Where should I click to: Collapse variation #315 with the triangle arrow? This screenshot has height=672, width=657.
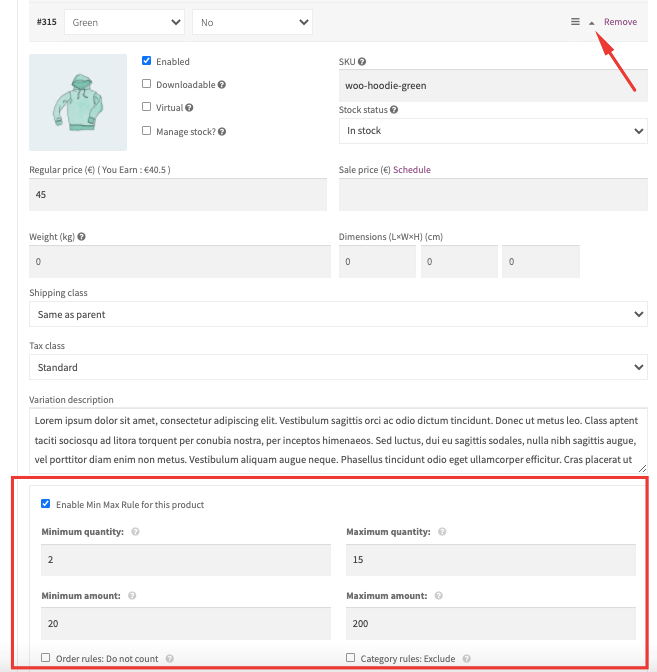click(x=591, y=23)
